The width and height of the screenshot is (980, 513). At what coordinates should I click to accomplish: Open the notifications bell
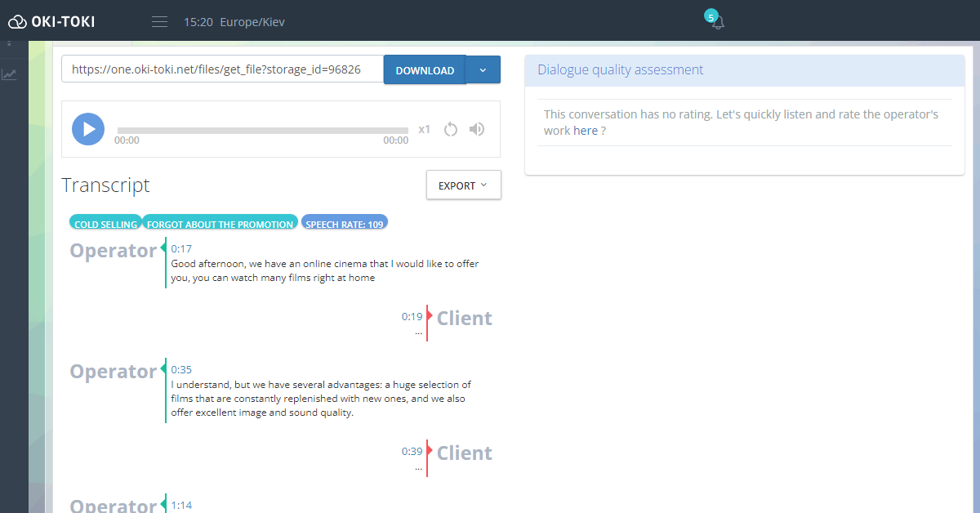coord(717,22)
